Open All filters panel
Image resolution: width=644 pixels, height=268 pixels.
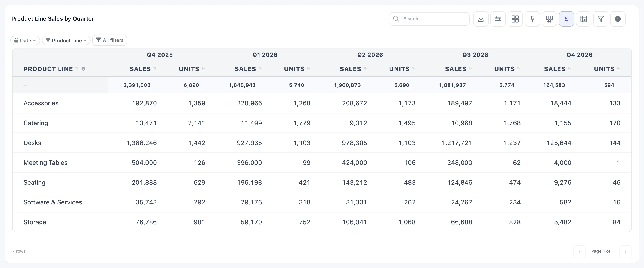tap(110, 40)
